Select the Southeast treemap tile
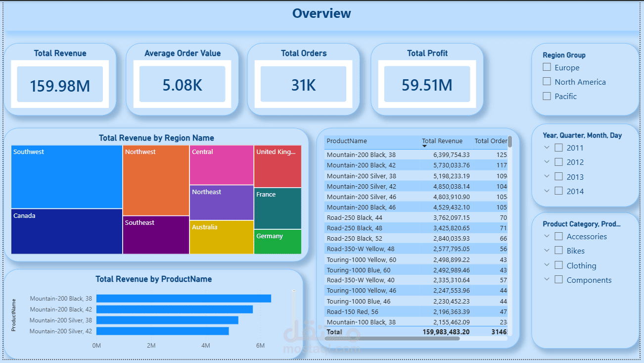The height and width of the screenshot is (363, 644). (x=156, y=235)
